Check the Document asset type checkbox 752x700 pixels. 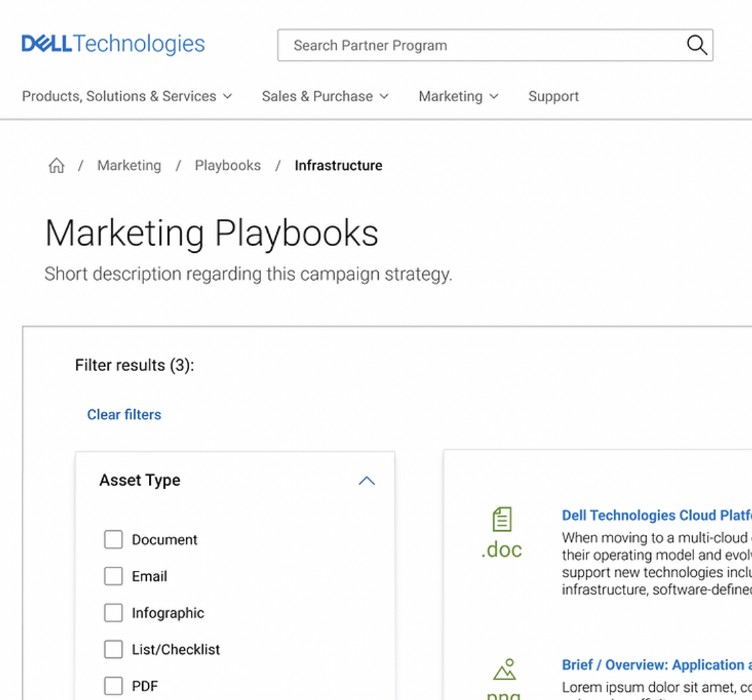tap(113, 540)
